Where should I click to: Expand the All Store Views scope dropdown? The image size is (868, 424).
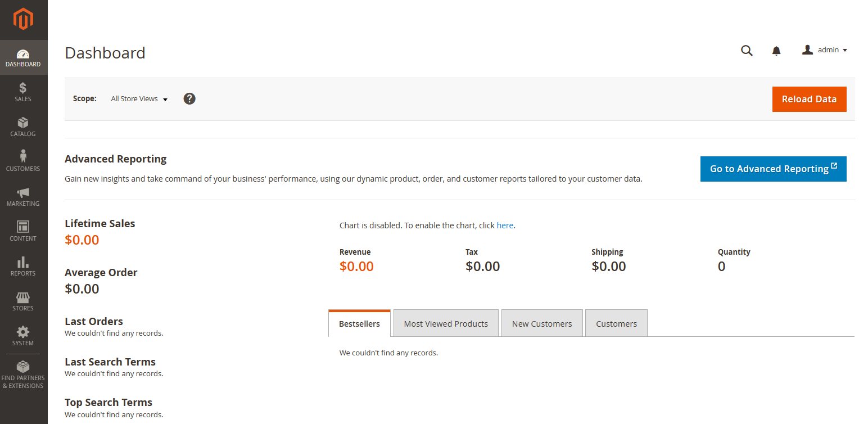point(139,99)
